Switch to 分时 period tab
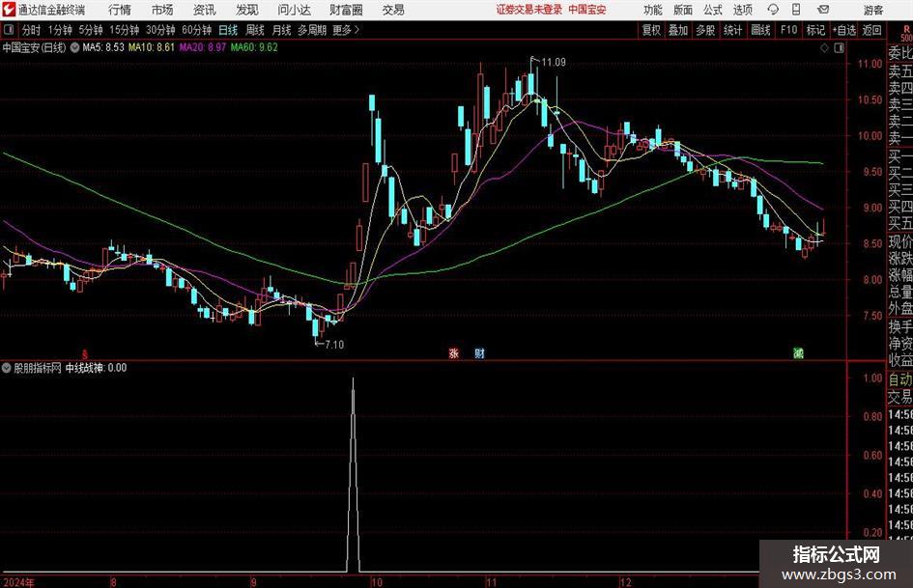The height and width of the screenshot is (588, 913). (31, 30)
